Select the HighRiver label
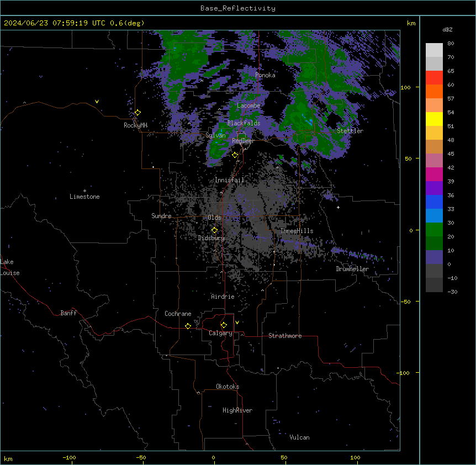 (237, 410)
